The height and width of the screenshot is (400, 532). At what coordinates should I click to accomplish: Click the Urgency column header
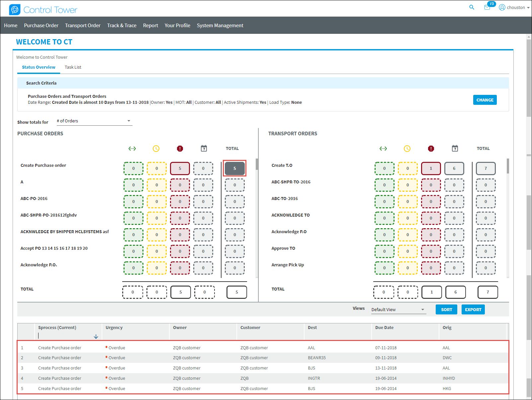(114, 327)
